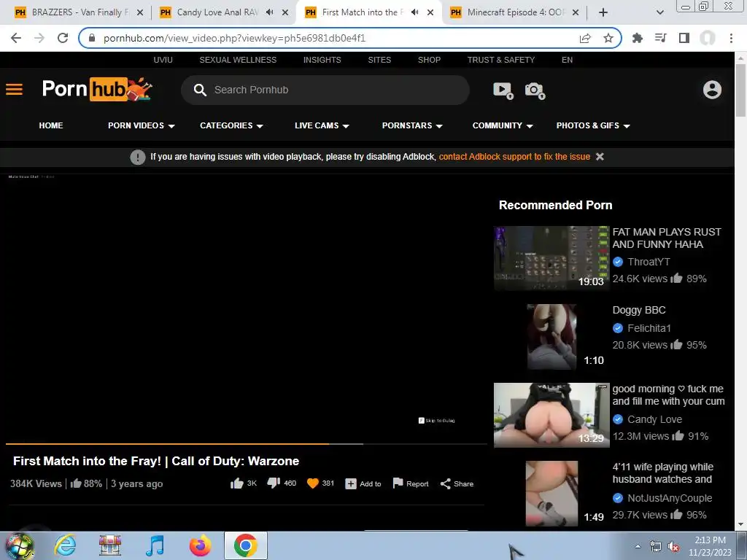Switch to the BRAZZERS tab
The height and width of the screenshot is (560, 747).
(79, 12)
